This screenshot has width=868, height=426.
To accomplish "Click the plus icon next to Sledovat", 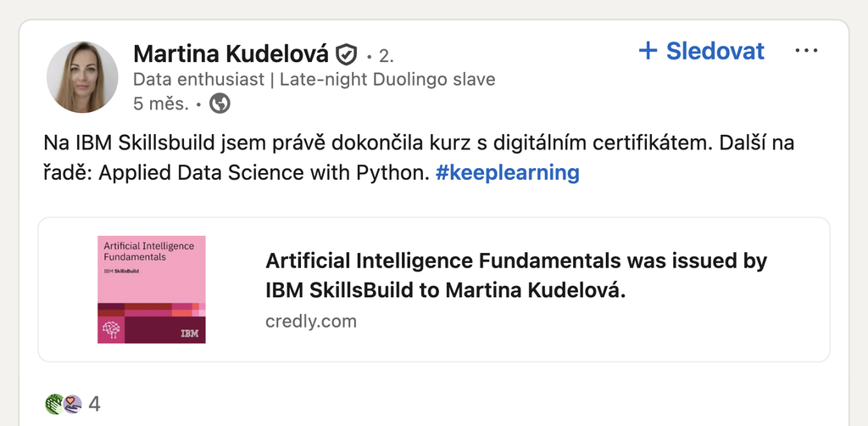I will pos(648,51).
